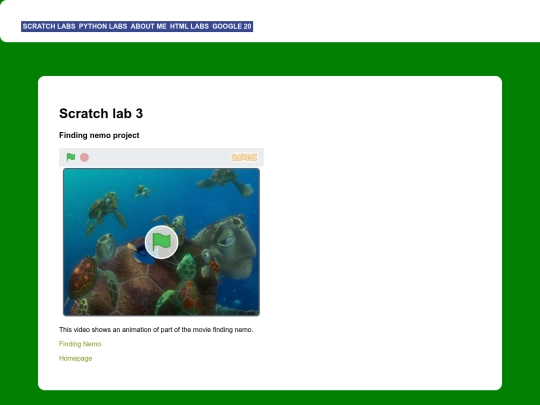Click the Scratch lab 3 heading

pyautogui.click(x=101, y=113)
